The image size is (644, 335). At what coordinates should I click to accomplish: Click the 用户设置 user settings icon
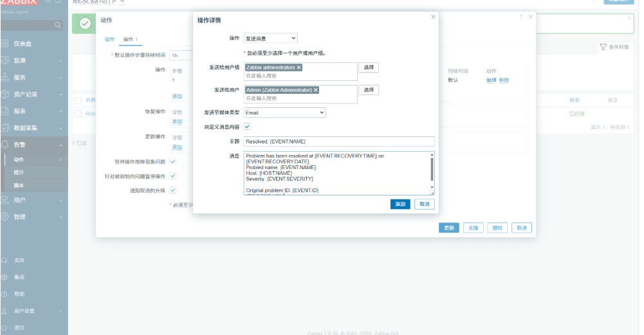[5, 311]
